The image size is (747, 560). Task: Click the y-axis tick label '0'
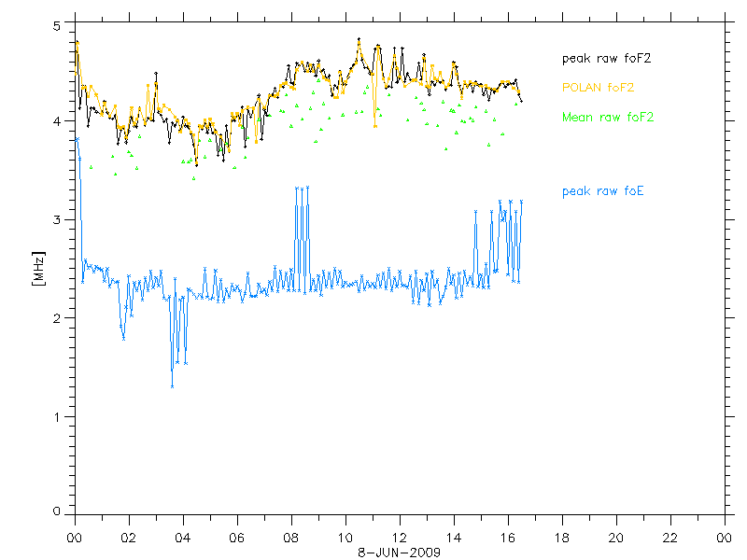[57, 511]
